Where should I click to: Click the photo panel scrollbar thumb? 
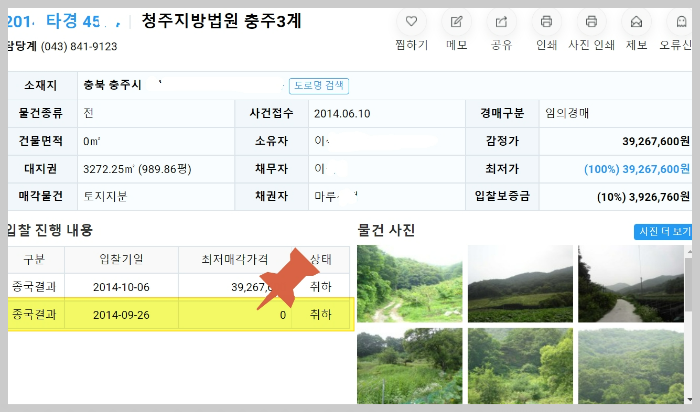pyautogui.click(x=689, y=283)
